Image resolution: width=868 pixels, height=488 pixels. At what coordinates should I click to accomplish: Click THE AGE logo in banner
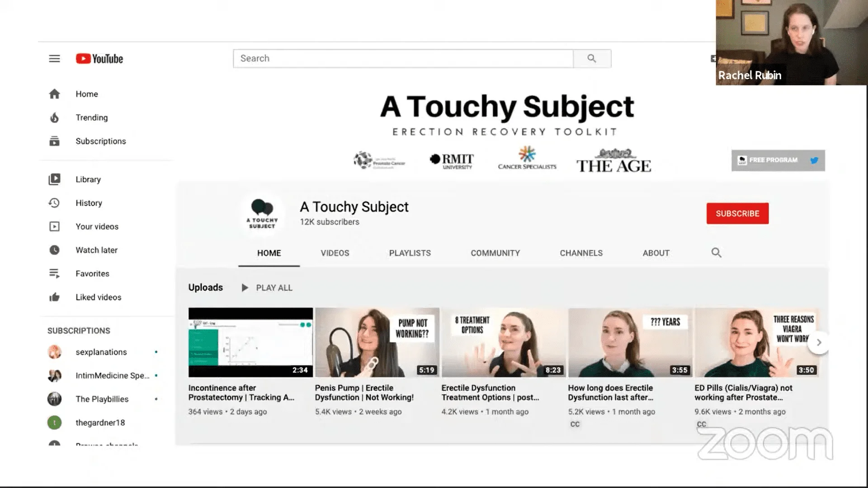[x=613, y=161]
